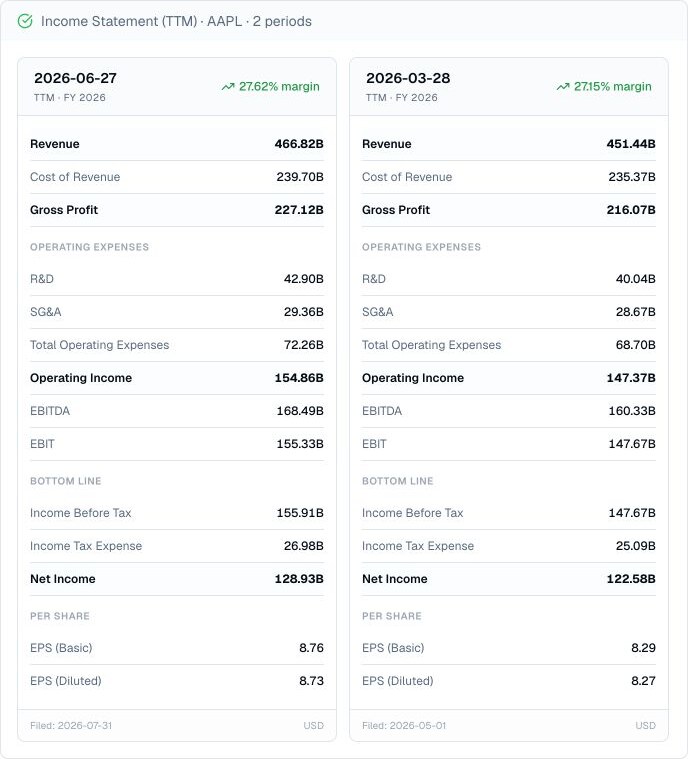Click Operating Income value 147.37B
This screenshot has height=759, width=688.
click(x=631, y=378)
